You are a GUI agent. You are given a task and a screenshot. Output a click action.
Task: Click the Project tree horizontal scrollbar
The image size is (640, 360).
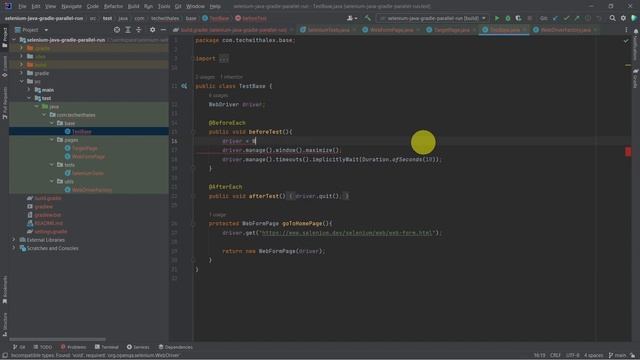pos(58,339)
